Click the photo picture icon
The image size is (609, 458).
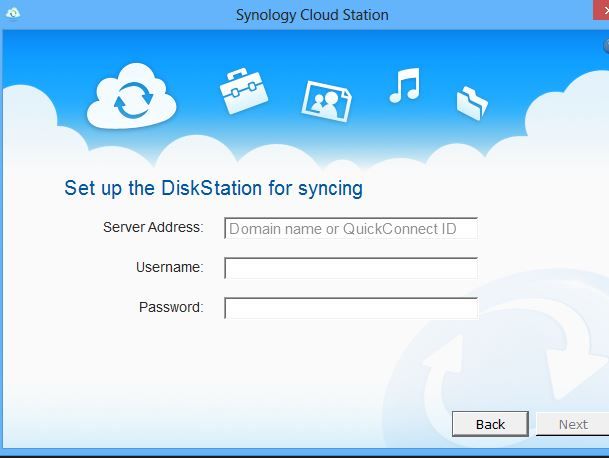(x=326, y=99)
